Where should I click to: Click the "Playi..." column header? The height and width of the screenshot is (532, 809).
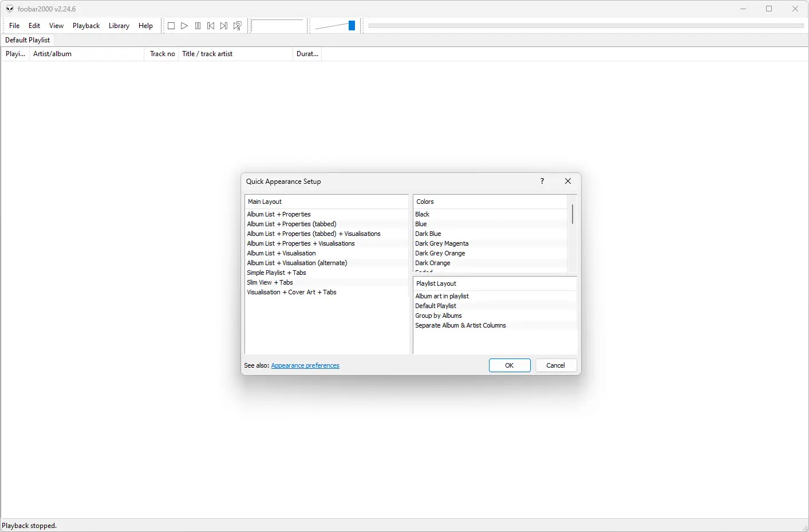pos(15,54)
